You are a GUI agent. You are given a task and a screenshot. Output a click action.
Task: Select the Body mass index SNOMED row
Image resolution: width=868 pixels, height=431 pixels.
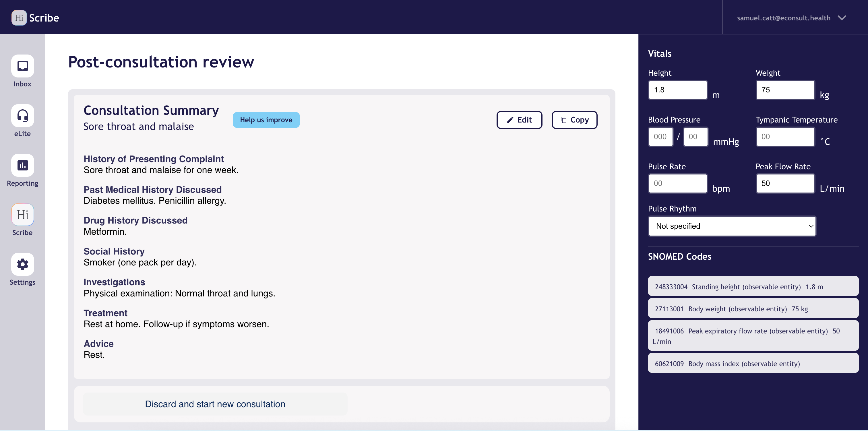(753, 363)
